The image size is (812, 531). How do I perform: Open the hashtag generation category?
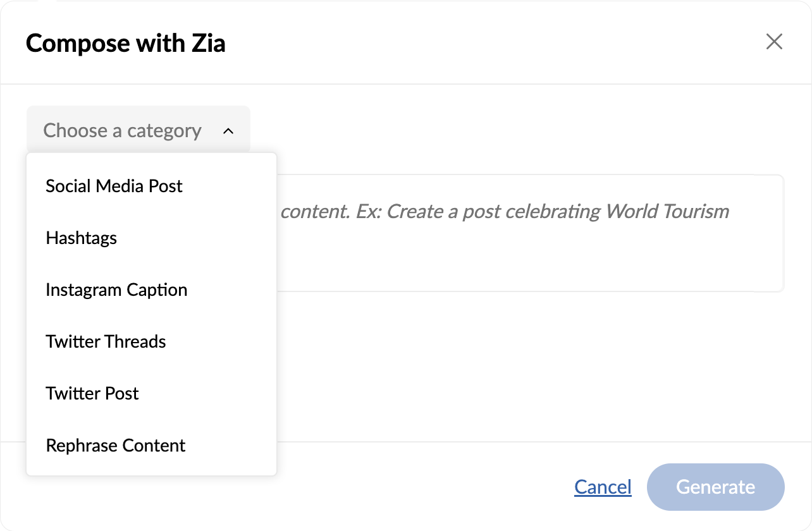(x=82, y=238)
